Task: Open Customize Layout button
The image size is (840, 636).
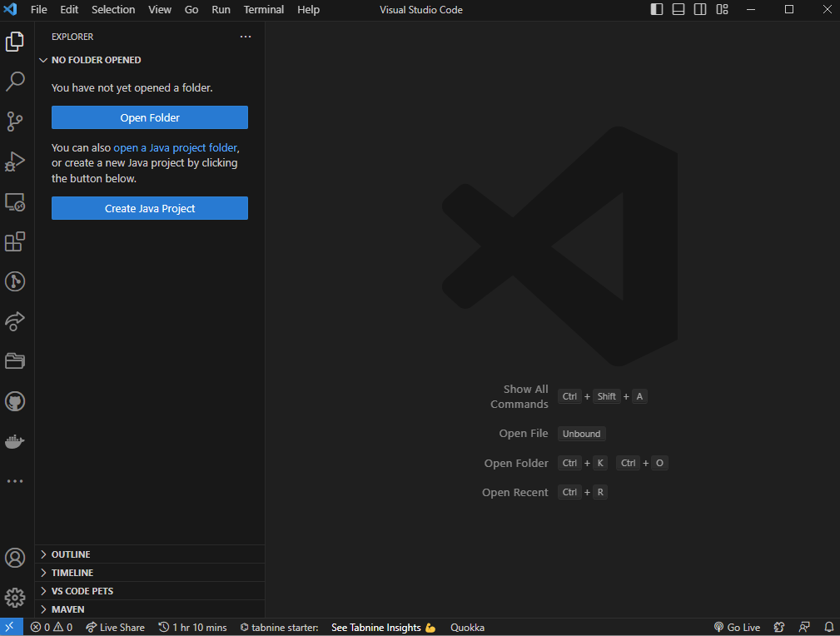Action: coord(722,9)
